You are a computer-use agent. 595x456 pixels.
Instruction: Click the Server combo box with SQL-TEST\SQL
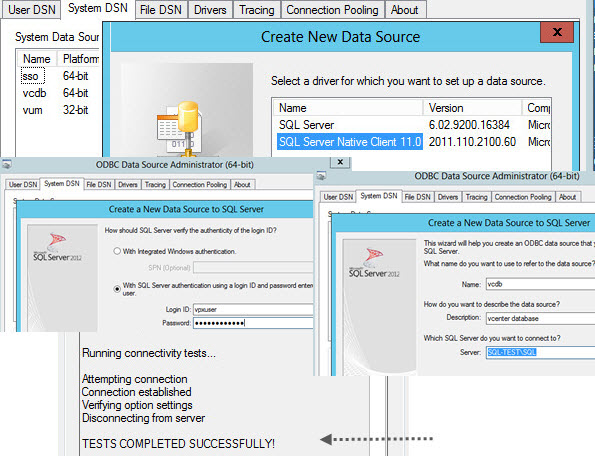[x=540, y=352]
